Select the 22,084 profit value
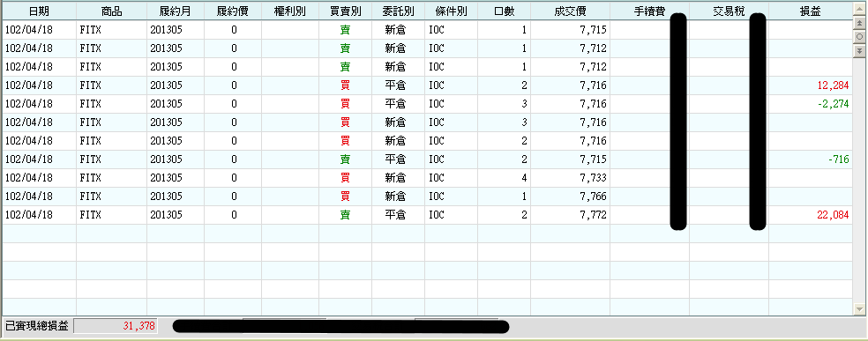This screenshot has width=868, height=341. point(833,215)
